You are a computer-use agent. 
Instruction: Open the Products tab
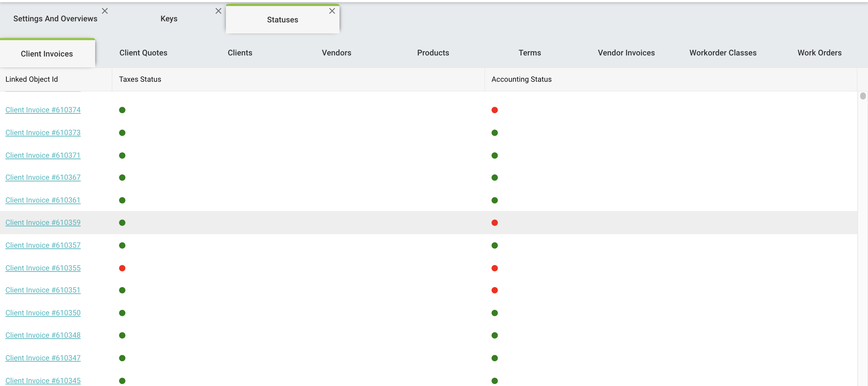(433, 53)
